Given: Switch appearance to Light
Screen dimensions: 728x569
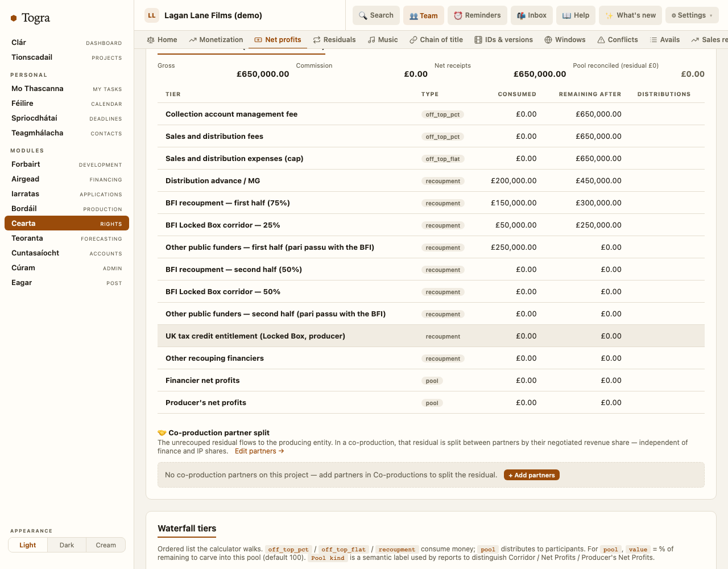Looking at the screenshot, I should 28,545.
